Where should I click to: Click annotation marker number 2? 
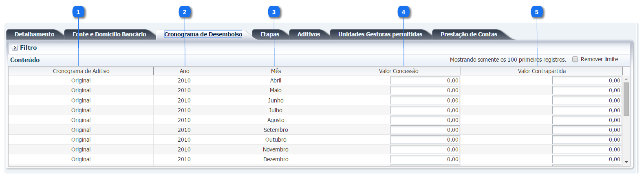(185, 12)
